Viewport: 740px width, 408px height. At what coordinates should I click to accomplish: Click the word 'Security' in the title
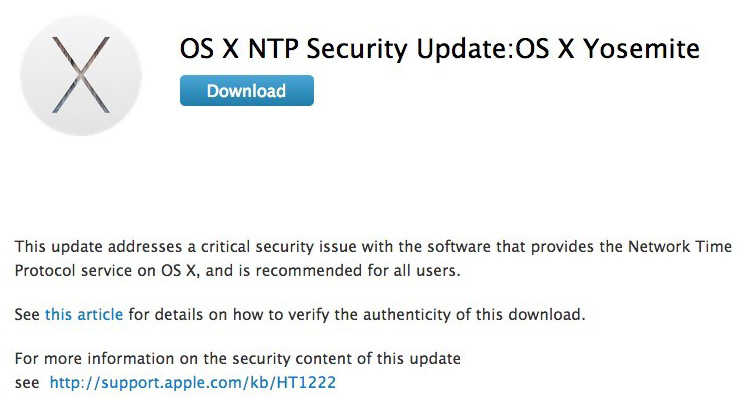coord(357,49)
